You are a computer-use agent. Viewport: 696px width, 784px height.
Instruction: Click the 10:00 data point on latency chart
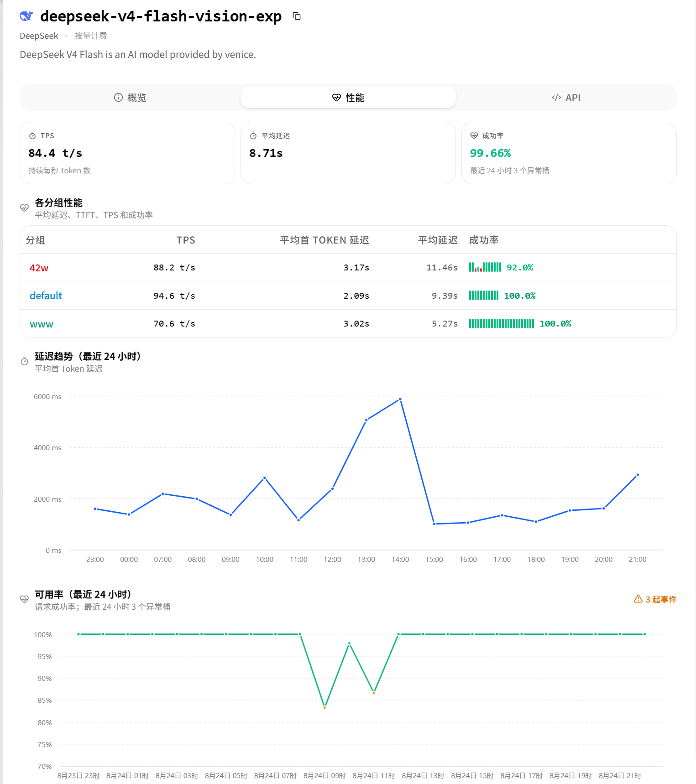coord(265,478)
